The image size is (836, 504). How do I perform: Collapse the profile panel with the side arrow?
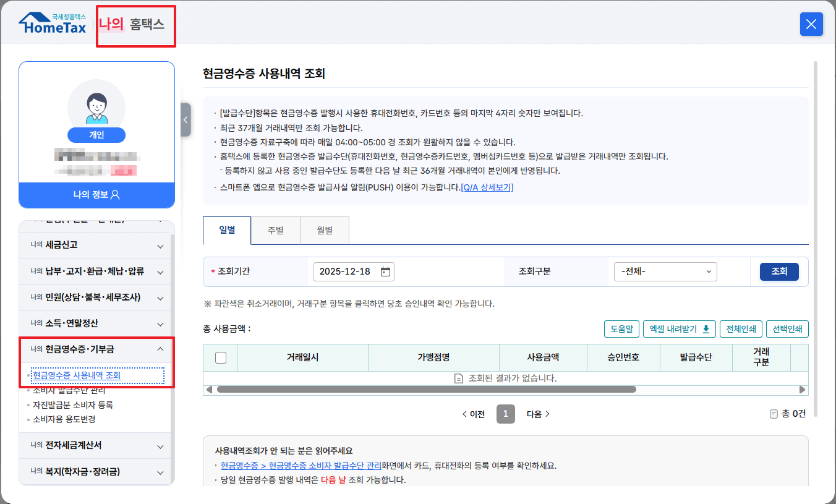(x=186, y=120)
